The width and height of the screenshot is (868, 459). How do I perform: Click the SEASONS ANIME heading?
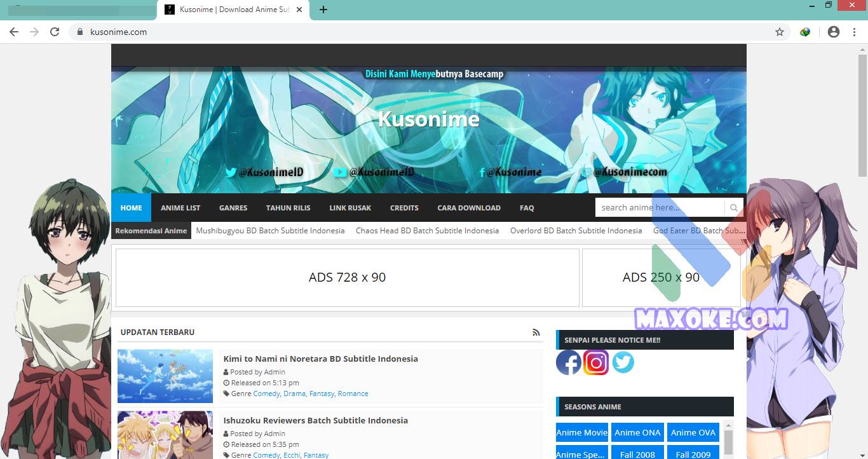click(x=593, y=407)
